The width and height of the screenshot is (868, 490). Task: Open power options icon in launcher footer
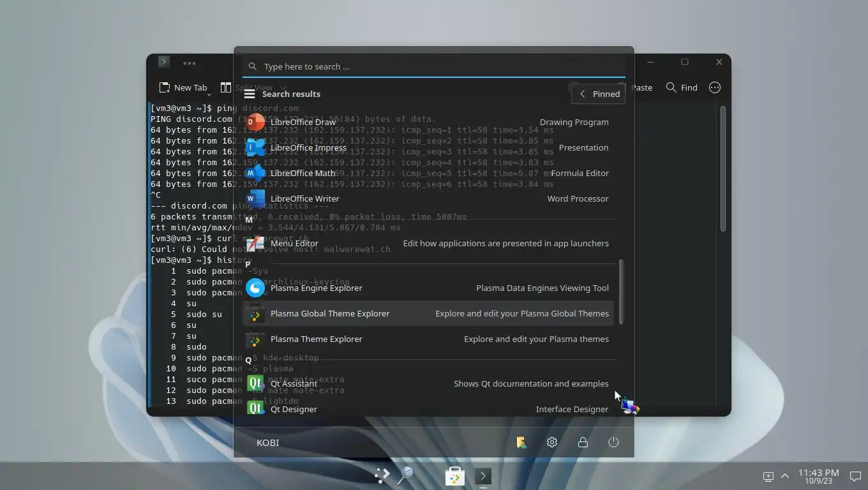pyautogui.click(x=613, y=442)
